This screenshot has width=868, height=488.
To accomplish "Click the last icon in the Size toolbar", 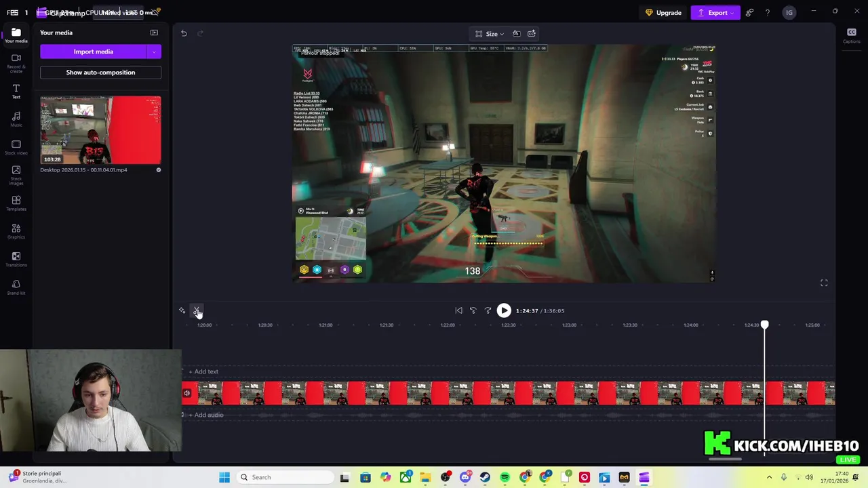I will point(532,33).
